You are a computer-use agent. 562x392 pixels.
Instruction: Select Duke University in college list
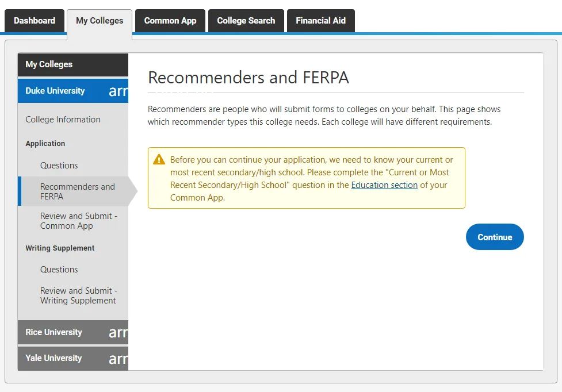click(x=55, y=91)
